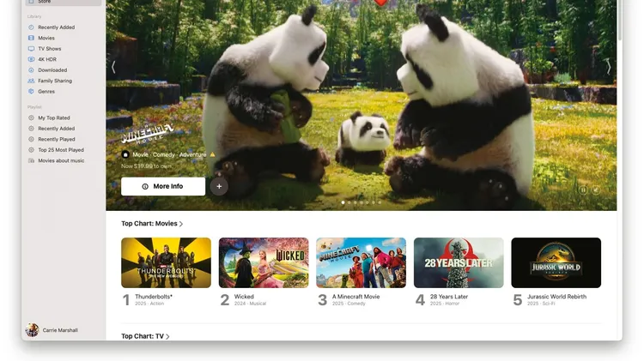Click the clock icon beside Library's Recently Added
644x361 pixels.
[x=31, y=27]
